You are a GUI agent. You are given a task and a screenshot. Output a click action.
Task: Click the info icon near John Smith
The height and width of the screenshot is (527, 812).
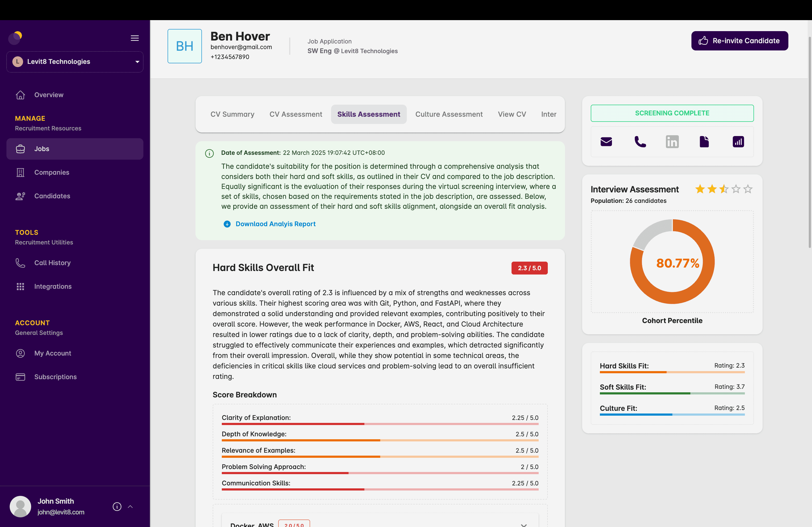[x=117, y=507]
